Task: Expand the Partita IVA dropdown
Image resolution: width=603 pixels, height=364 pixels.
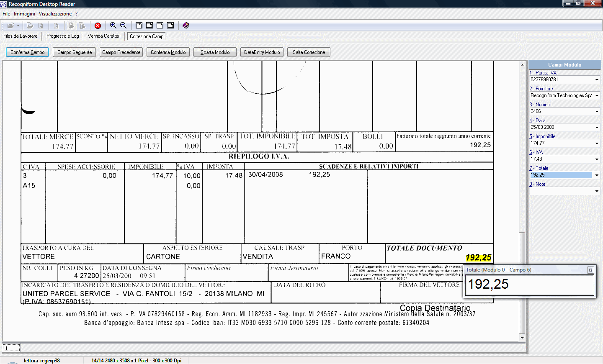Action: [x=597, y=79]
